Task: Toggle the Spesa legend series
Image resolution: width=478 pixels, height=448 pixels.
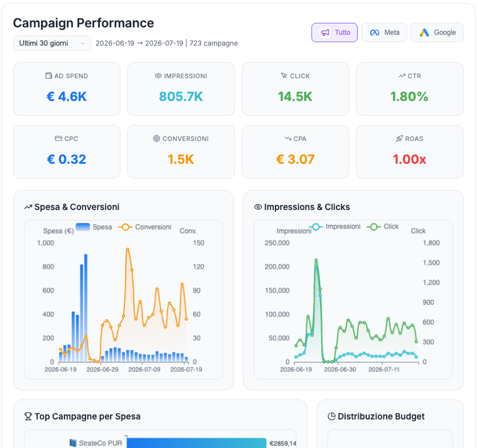Action: tap(94, 227)
